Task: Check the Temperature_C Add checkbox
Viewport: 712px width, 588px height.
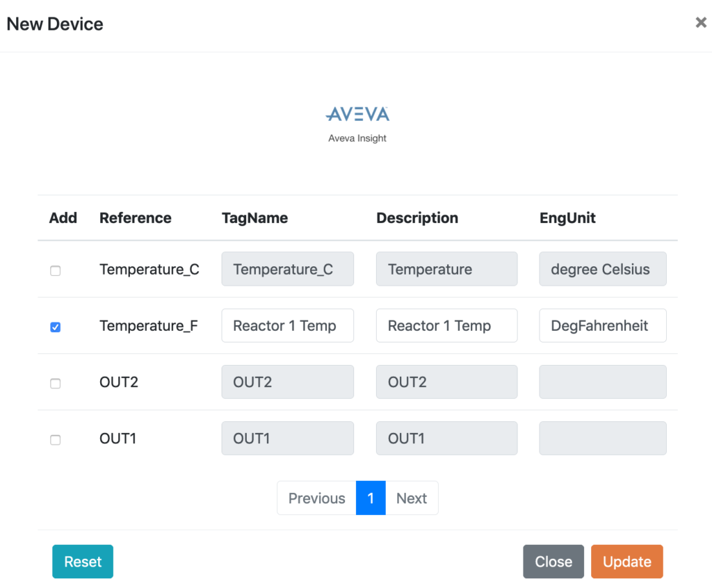Action: point(56,270)
